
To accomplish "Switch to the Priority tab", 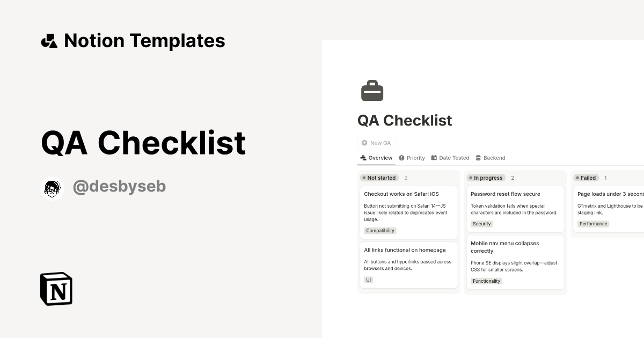I will 415,158.
